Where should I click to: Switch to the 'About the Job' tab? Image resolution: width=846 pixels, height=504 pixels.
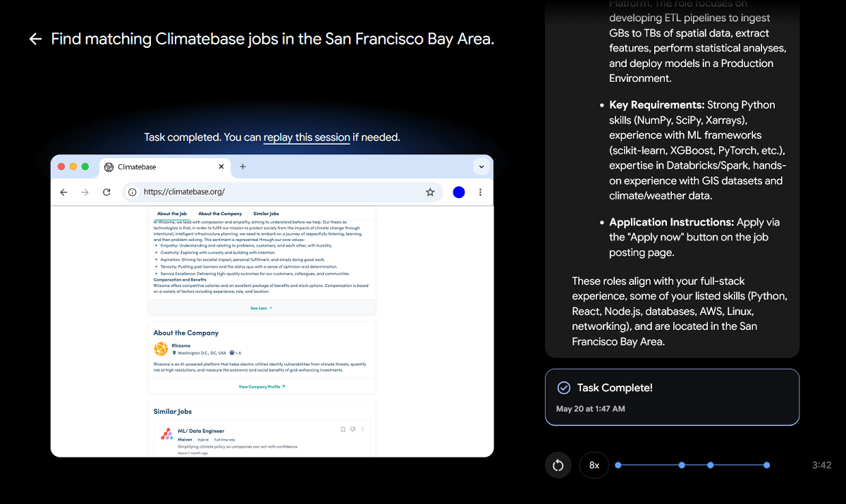click(x=172, y=214)
